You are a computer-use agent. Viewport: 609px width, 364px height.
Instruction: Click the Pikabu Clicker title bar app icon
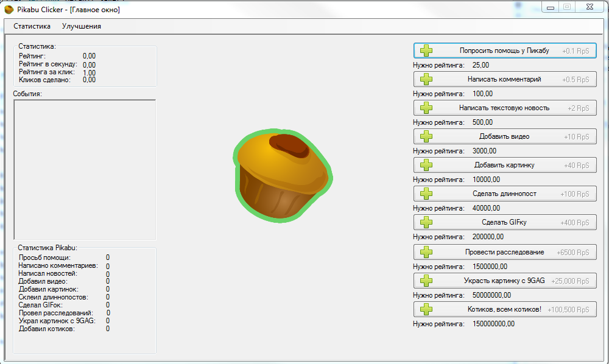pyautogui.click(x=9, y=9)
